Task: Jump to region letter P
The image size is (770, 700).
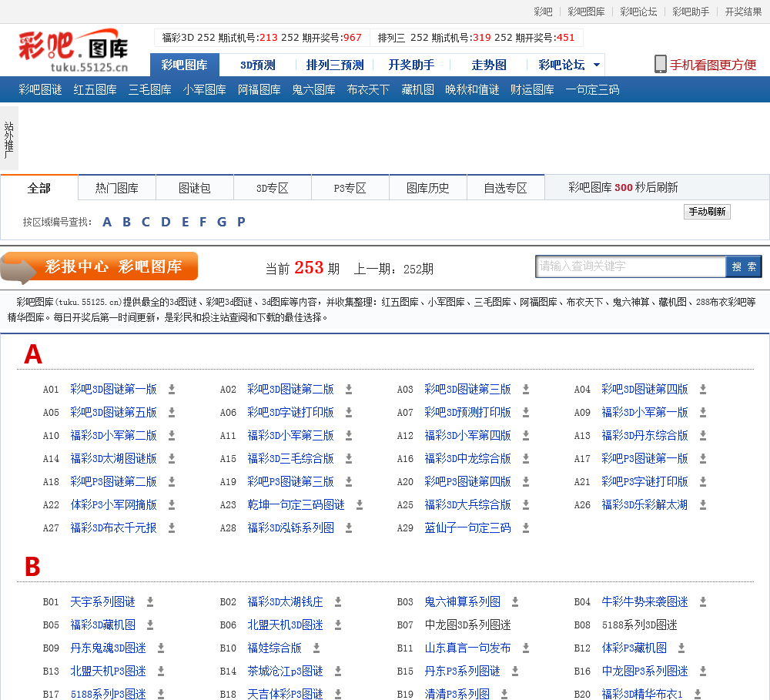Action: pos(241,222)
